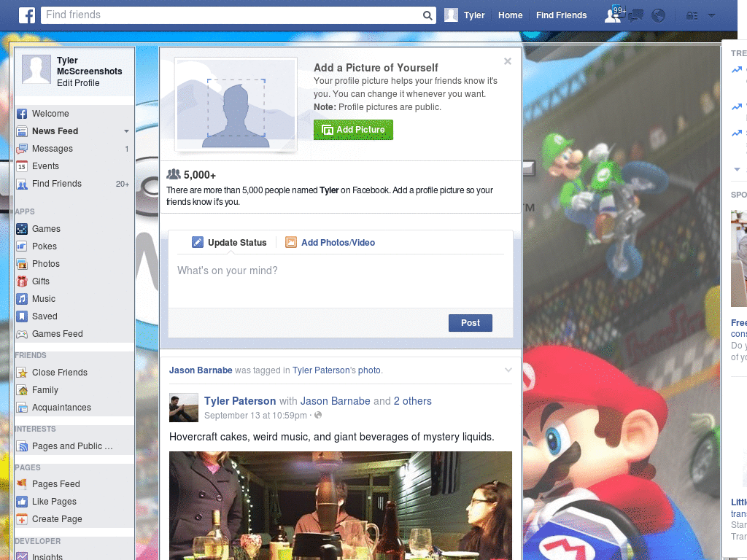Expand the post options chevron

point(508,370)
